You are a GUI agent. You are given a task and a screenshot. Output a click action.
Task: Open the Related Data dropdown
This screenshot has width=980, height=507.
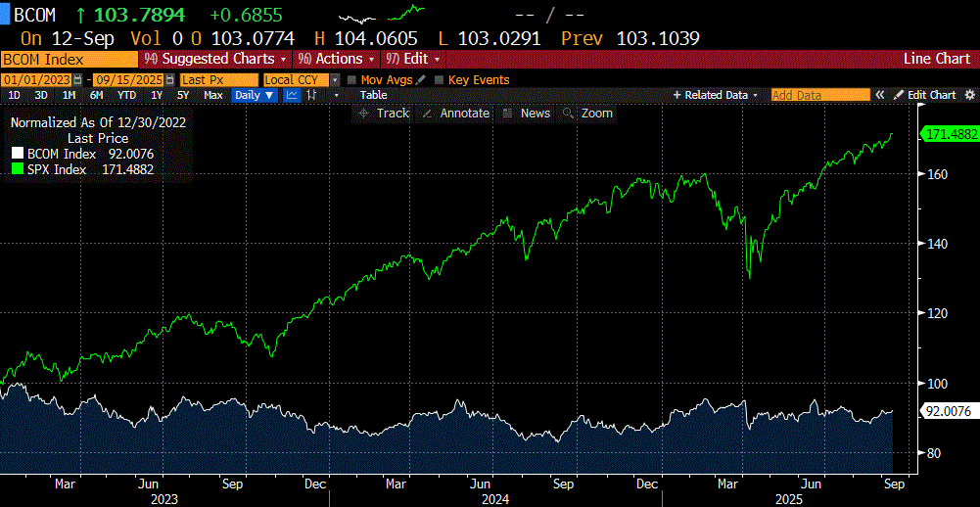[x=715, y=95]
